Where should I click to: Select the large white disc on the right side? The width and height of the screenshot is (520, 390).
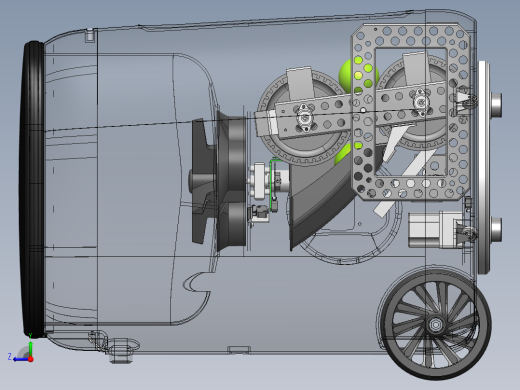484,167
